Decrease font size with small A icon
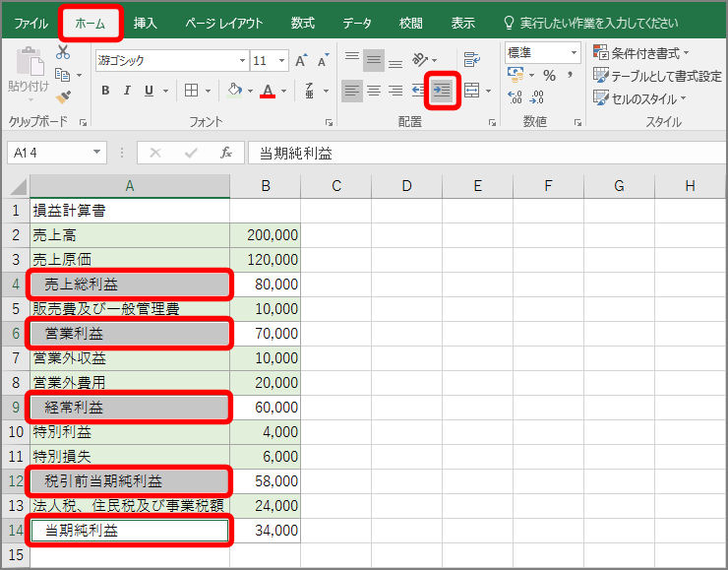This screenshot has width=728, height=570. pos(323,60)
